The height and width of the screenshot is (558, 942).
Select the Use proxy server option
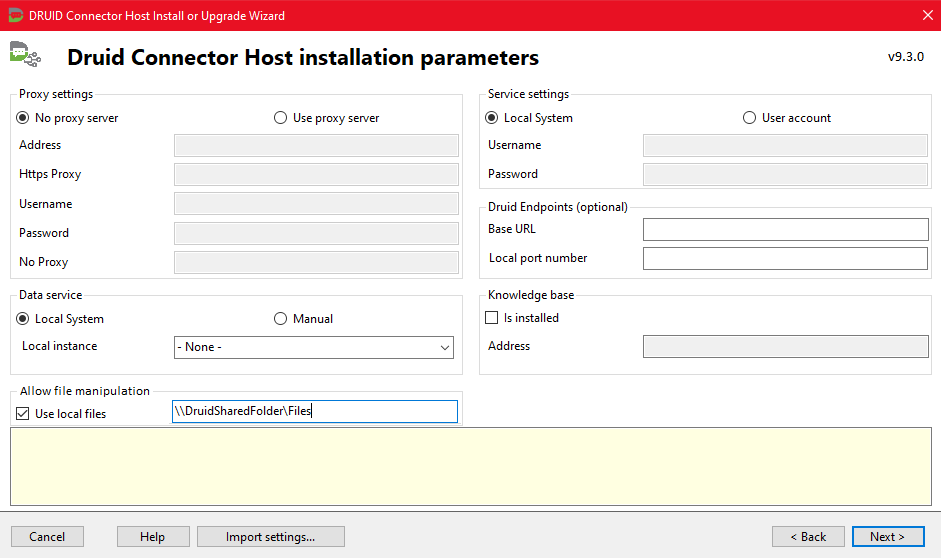(326, 118)
